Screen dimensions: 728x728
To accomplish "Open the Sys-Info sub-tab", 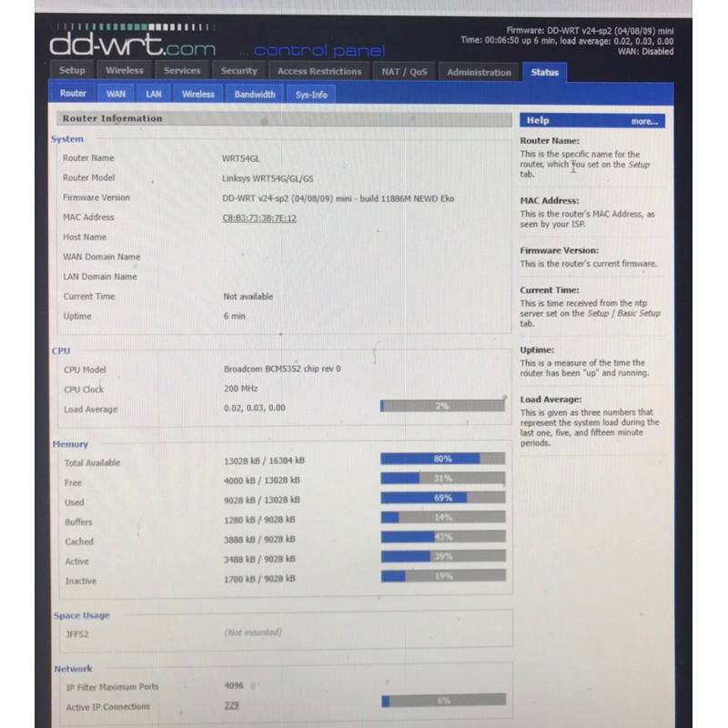I will coord(311,95).
